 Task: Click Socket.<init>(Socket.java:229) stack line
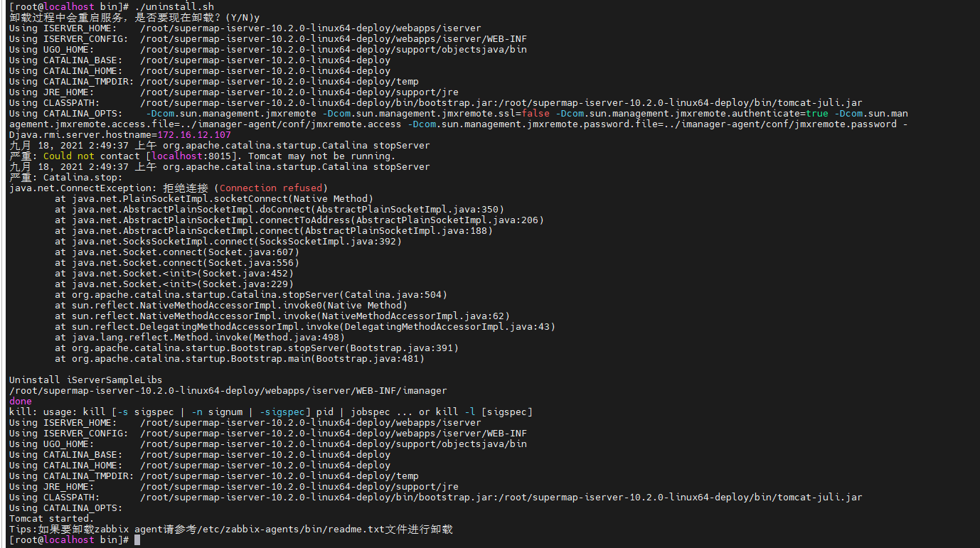click(x=174, y=284)
